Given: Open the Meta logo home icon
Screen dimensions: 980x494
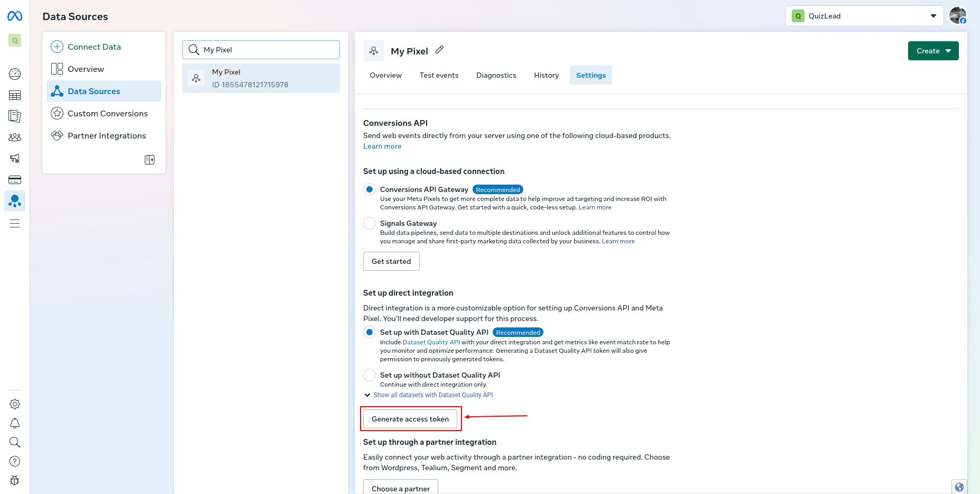Looking at the screenshot, I should (x=15, y=16).
